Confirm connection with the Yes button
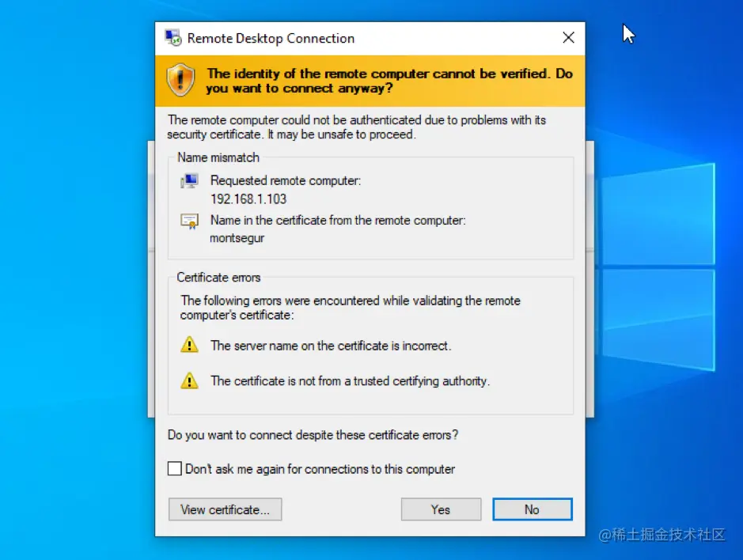Viewport: 743px width, 560px height. (442, 509)
